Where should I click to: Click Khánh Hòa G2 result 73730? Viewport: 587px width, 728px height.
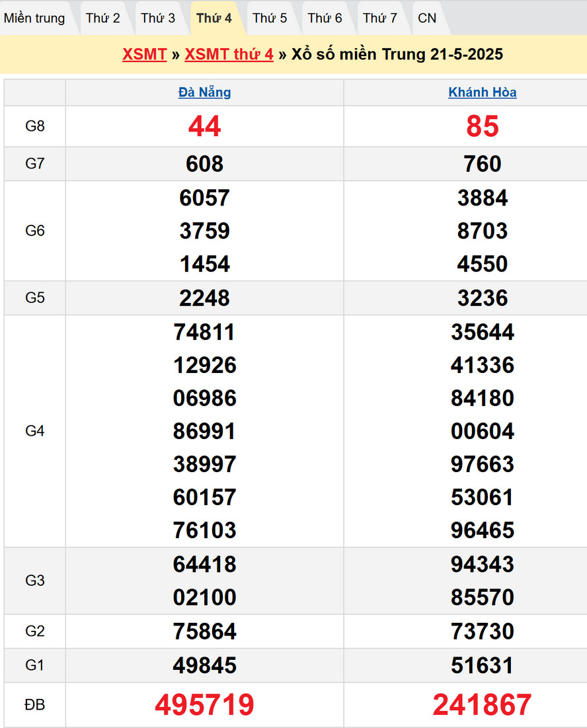(482, 631)
